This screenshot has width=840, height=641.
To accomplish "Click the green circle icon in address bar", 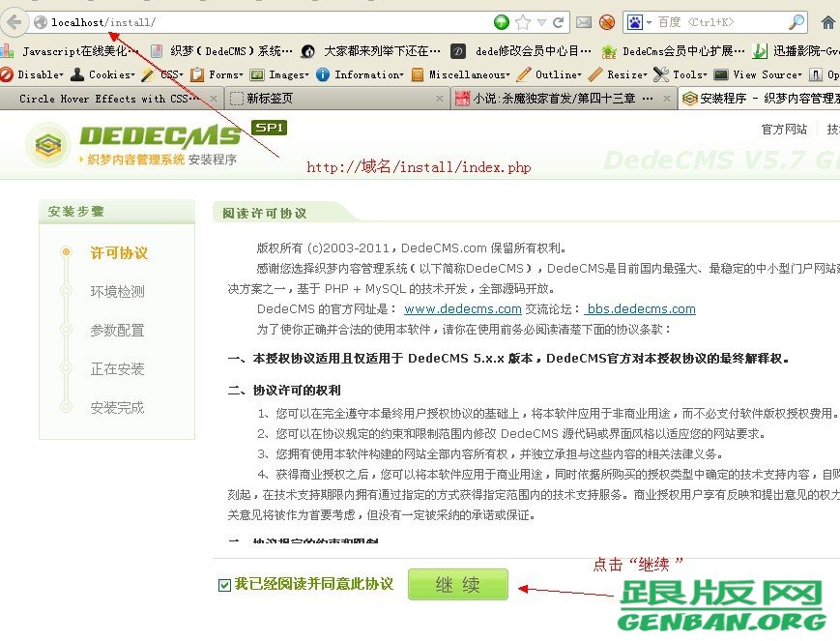I will tap(502, 22).
